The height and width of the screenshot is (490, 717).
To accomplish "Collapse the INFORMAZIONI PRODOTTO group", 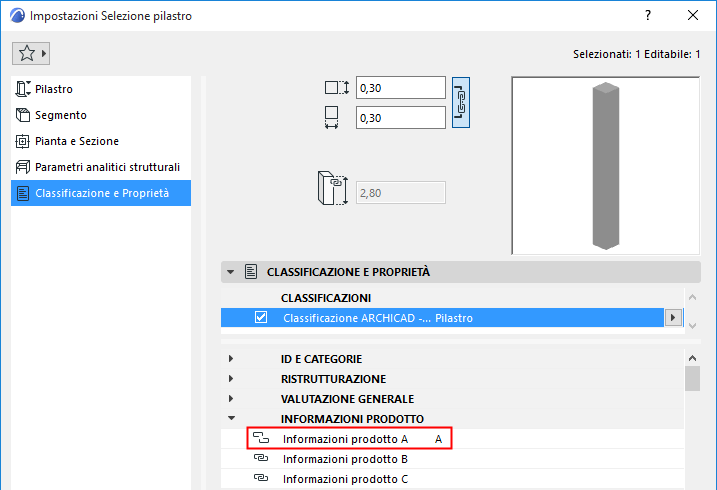I will coord(231,419).
